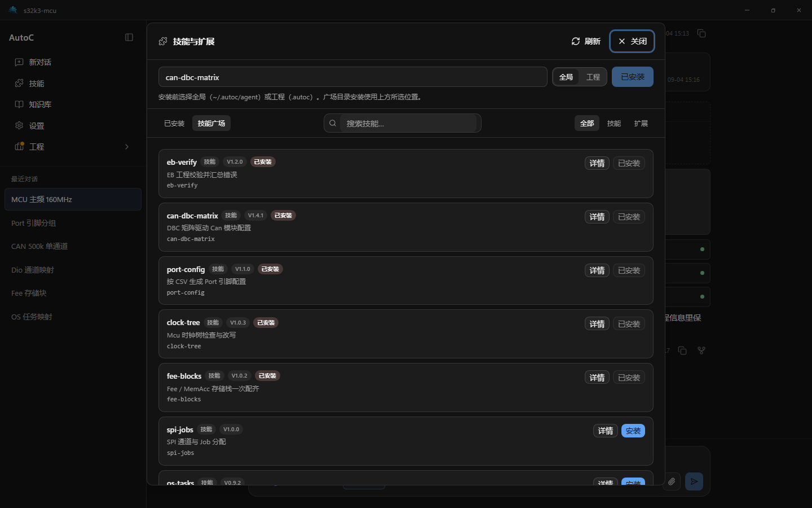Image resolution: width=812 pixels, height=508 pixels.
Task: Click 已安装 button on clock-tree card
Action: pos(629,324)
